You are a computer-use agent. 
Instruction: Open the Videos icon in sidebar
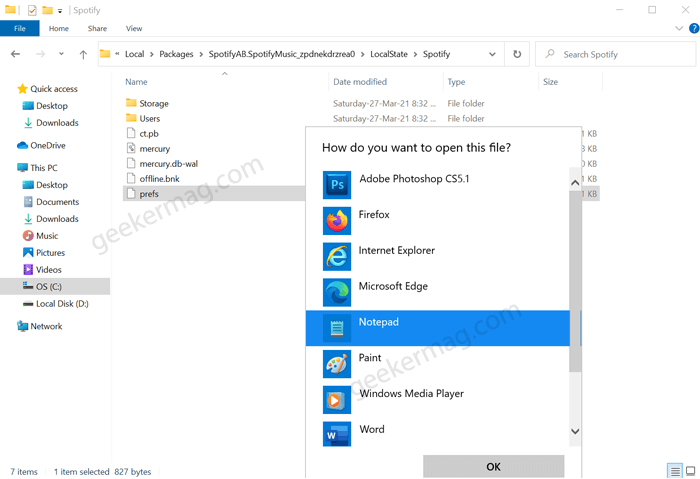28,270
